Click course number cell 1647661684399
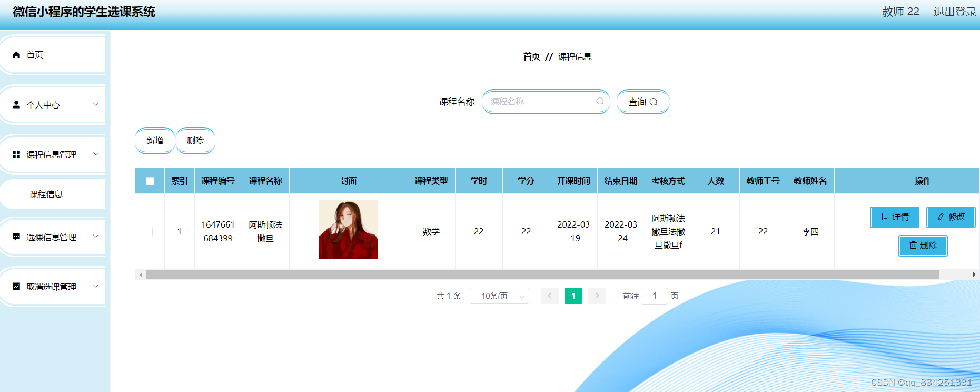The width and height of the screenshot is (980, 392). (x=218, y=231)
